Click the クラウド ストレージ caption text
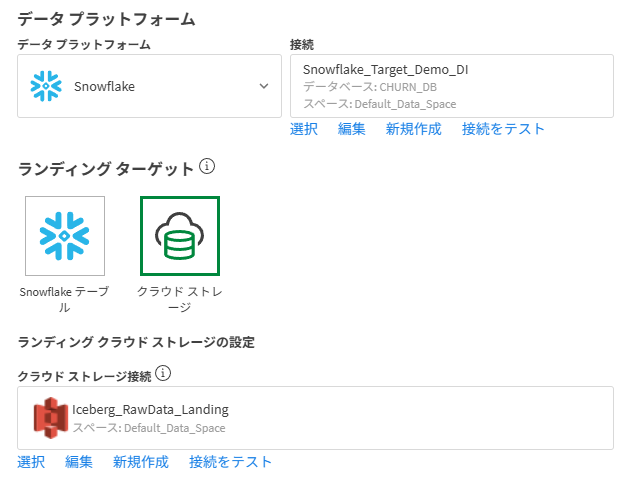 (179, 299)
